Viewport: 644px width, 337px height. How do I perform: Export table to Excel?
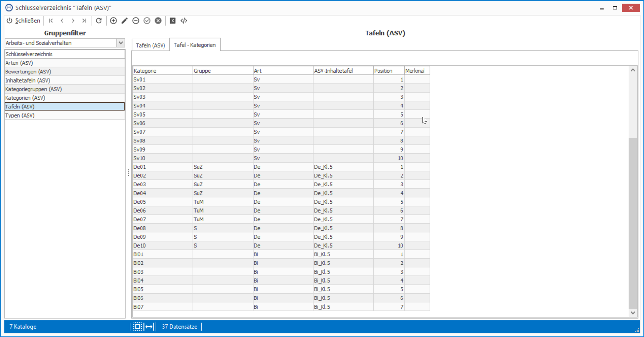(173, 21)
